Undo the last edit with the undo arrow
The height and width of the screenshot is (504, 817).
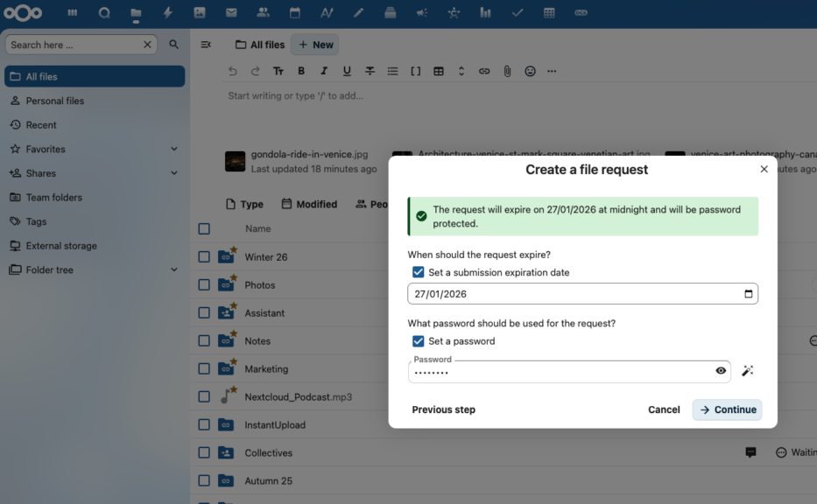click(x=232, y=71)
